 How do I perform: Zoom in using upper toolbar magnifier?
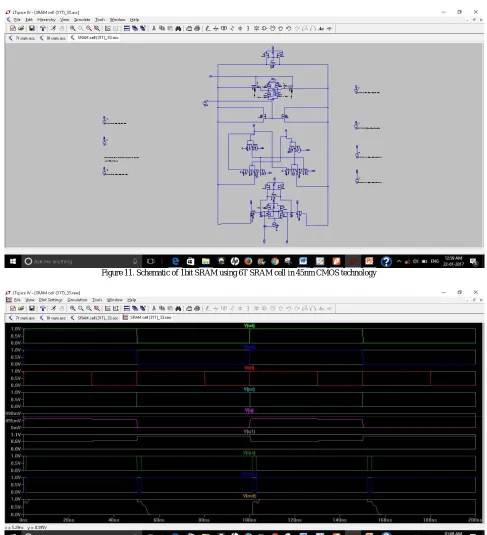73,28
